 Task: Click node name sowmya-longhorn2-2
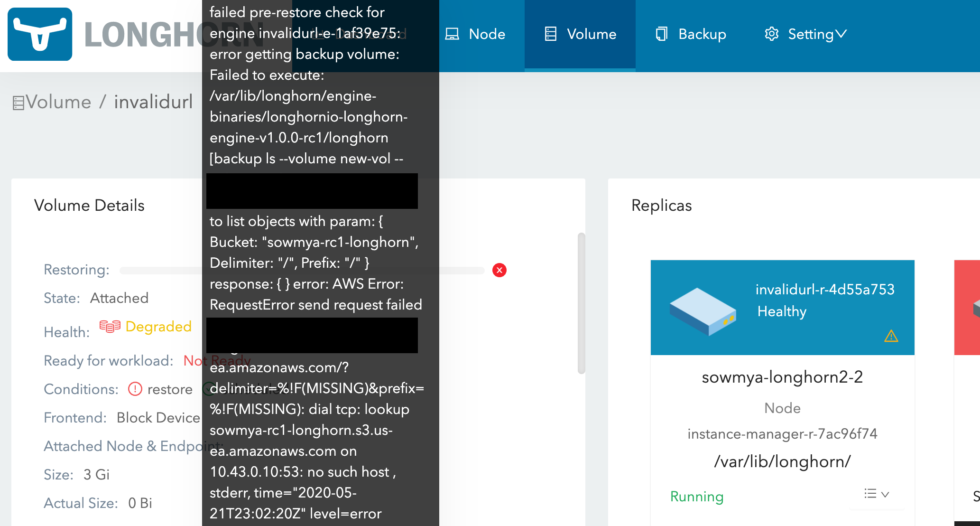[782, 377]
